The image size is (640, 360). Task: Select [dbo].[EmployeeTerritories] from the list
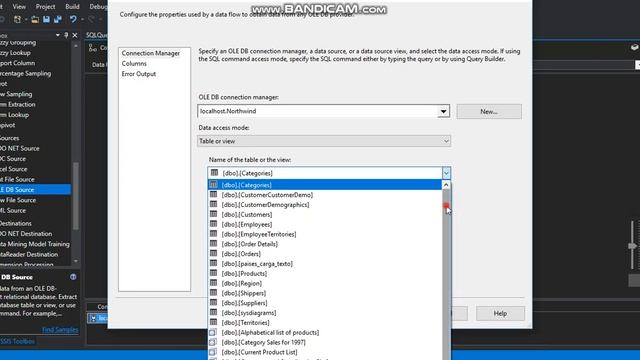pos(325,234)
